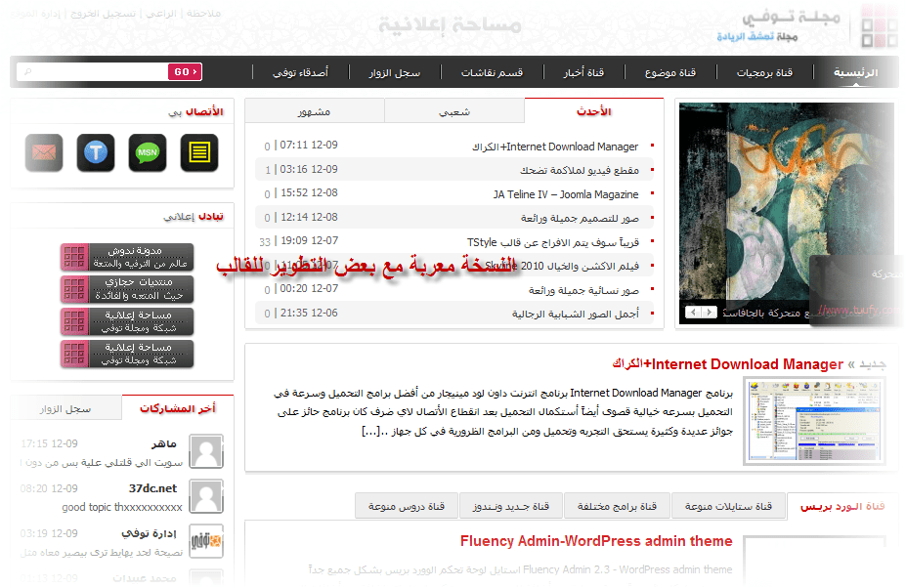The width and height of the screenshot is (906, 588).
Task: Open سجل الزوار in the navigation bar
Action: (x=394, y=73)
